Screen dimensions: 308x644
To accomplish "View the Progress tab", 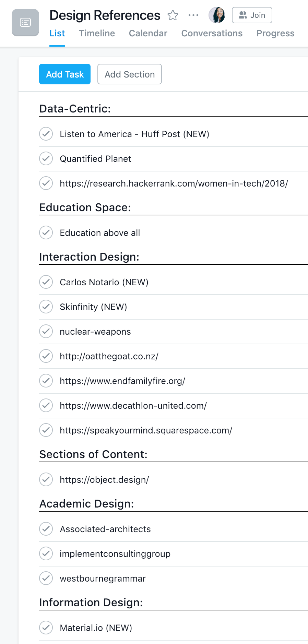I will (x=275, y=33).
